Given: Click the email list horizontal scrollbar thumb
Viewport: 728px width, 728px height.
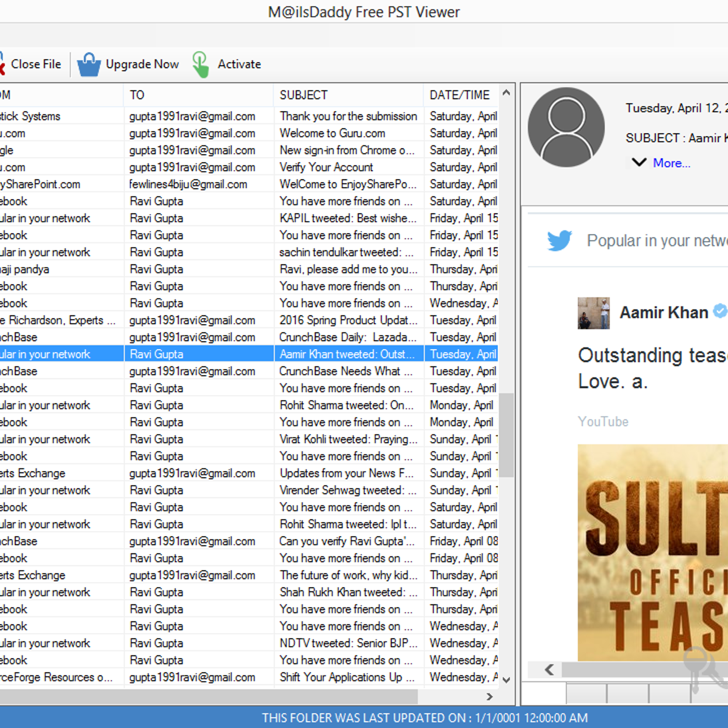Looking at the screenshot, I should tap(209, 697).
